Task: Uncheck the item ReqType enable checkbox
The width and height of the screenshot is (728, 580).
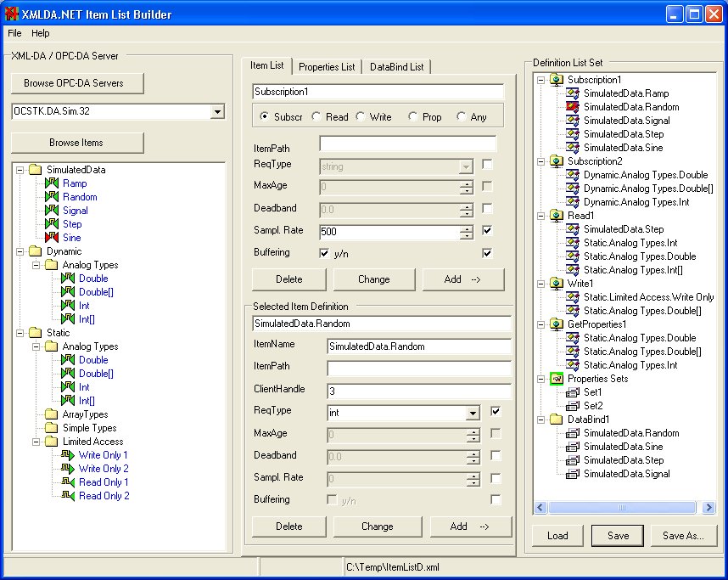Action: tap(496, 411)
